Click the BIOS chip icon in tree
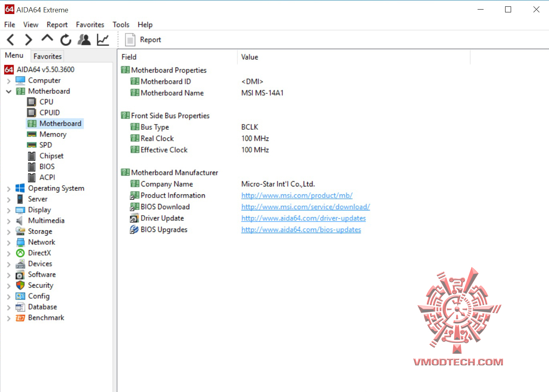 (x=32, y=166)
